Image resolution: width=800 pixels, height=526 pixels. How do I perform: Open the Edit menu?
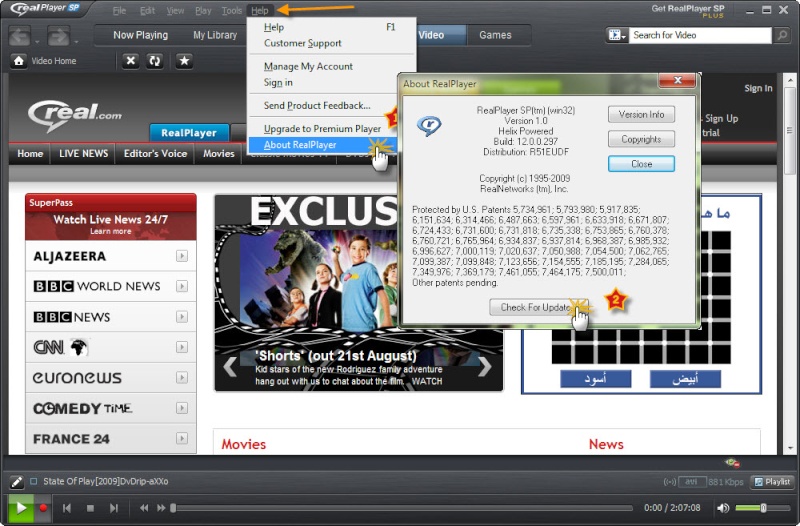coord(147,11)
